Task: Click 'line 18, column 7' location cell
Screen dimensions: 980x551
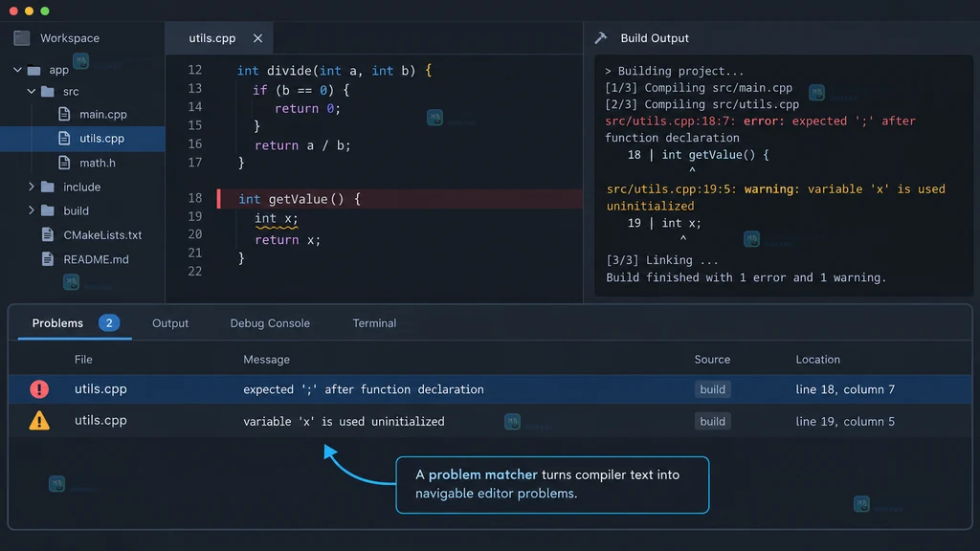Action: coord(845,389)
